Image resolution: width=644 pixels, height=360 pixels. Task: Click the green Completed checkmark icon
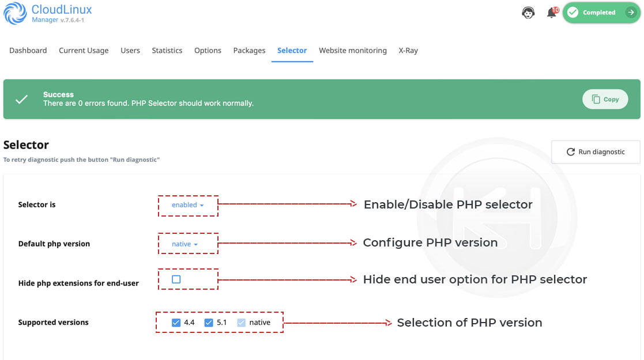click(x=573, y=13)
